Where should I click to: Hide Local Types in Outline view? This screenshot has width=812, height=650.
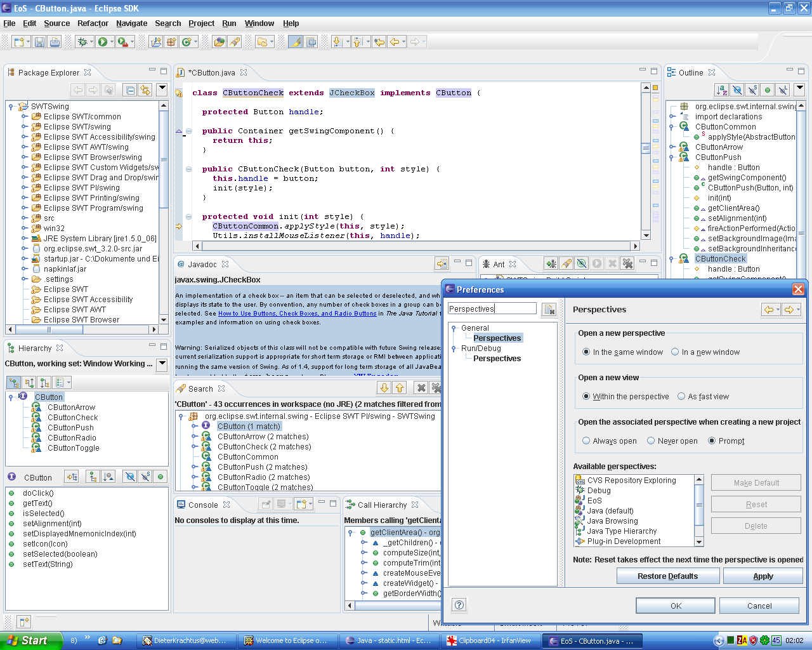click(x=783, y=90)
